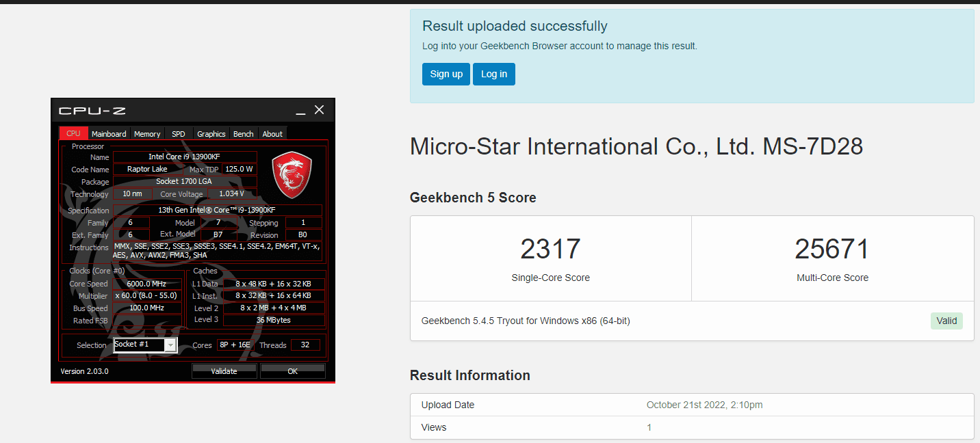Screen dimensions: 980x443
Task: Click the Valid badge
Action: (x=946, y=321)
